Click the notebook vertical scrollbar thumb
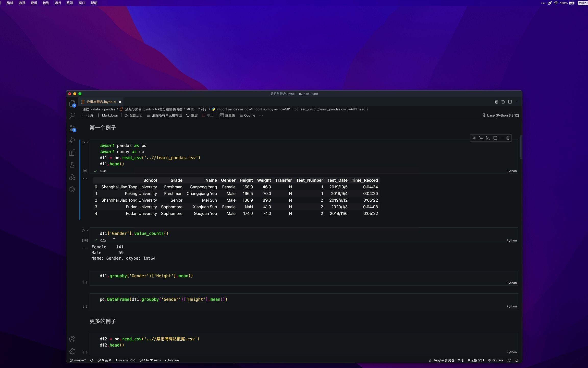588x368 pixels. point(521,147)
